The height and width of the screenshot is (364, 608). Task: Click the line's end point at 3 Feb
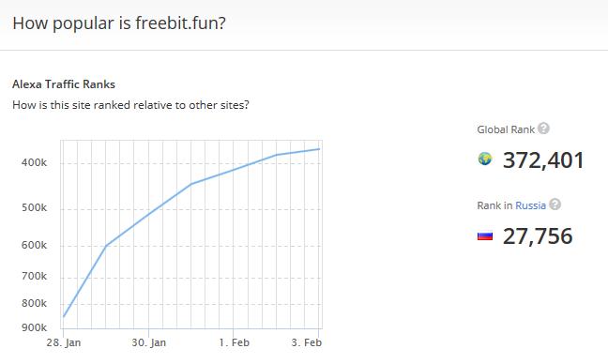point(319,149)
